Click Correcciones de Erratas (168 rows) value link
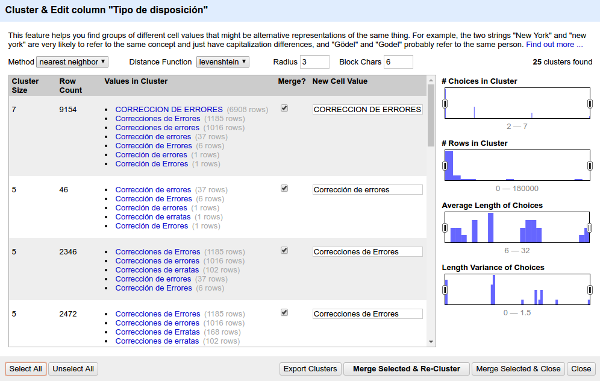The image size is (600, 381). tap(158, 332)
